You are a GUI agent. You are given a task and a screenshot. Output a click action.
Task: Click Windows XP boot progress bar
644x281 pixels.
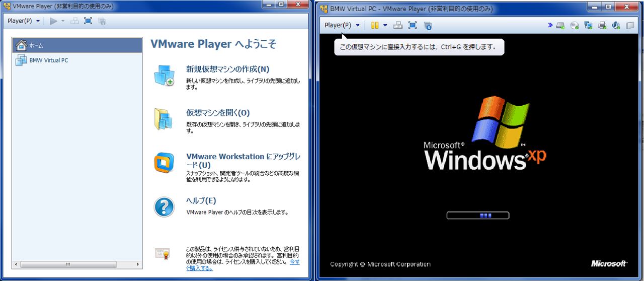pyautogui.click(x=478, y=216)
